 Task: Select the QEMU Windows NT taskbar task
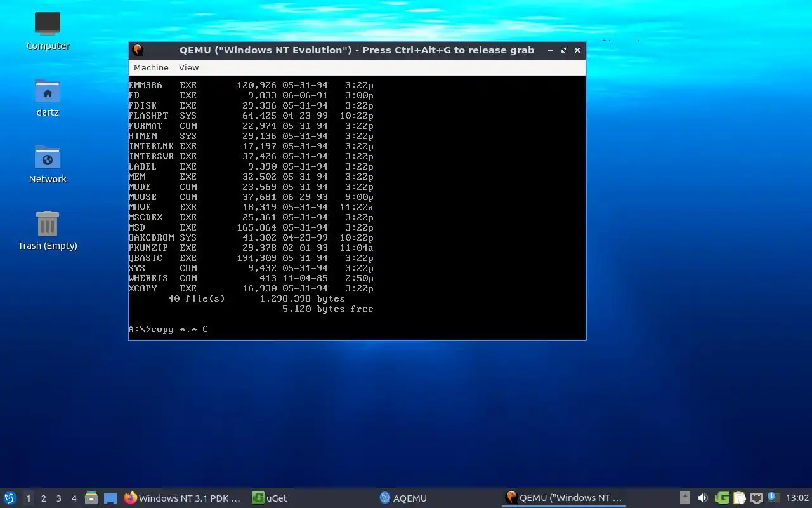pos(564,498)
